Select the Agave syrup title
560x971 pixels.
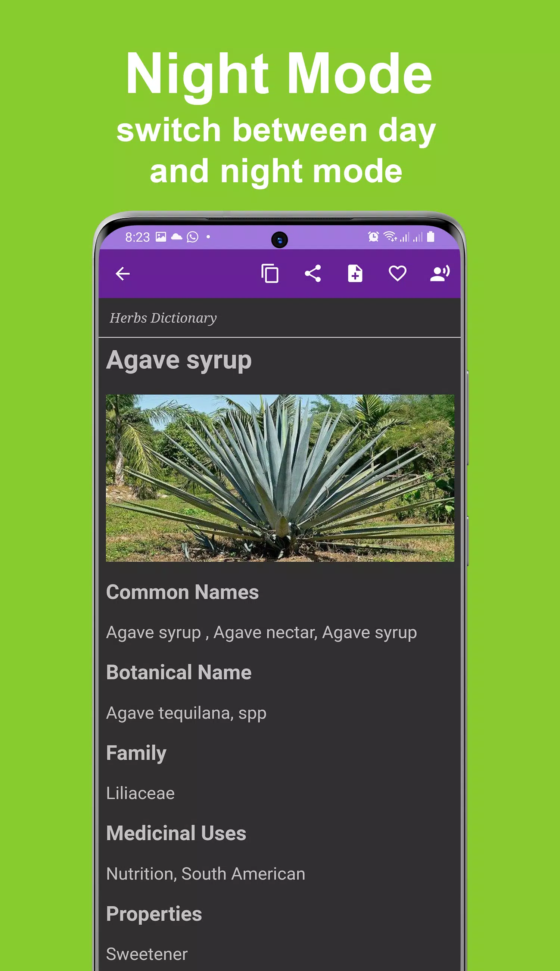(x=179, y=361)
